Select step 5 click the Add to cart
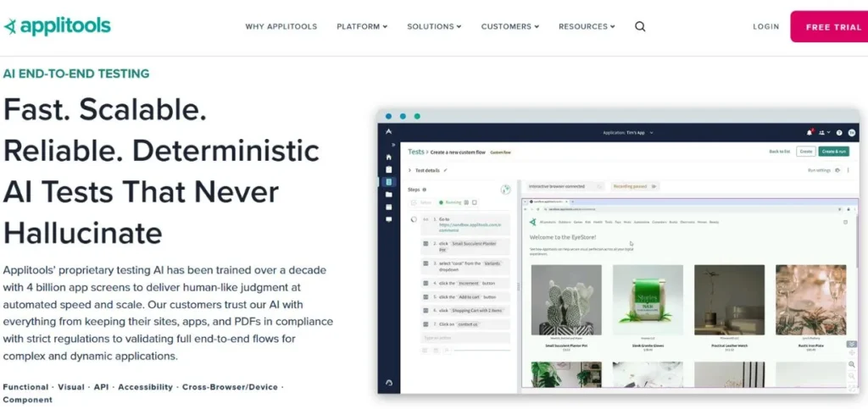Screen dimensions: 868x409 pos(465,297)
